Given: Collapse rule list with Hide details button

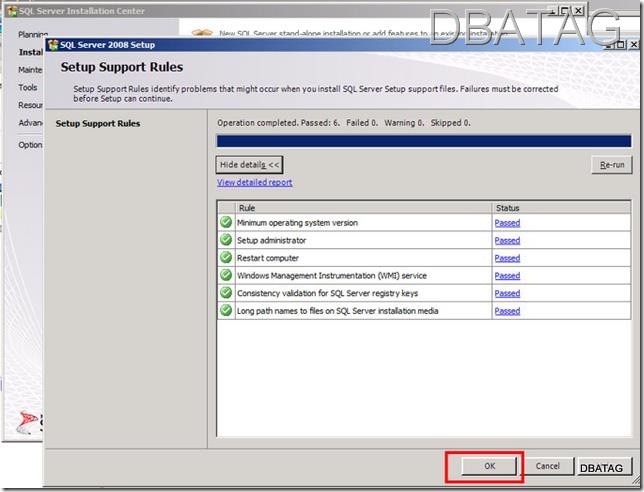Looking at the screenshot, I should tap(250, 164).
